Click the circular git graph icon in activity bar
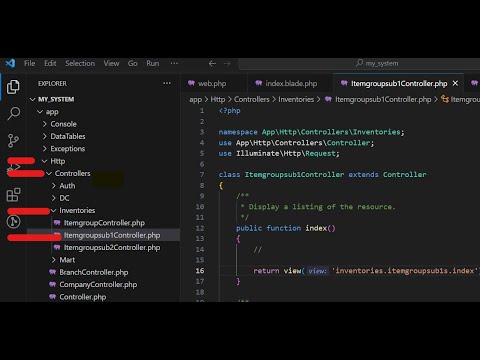 point(13,222)
